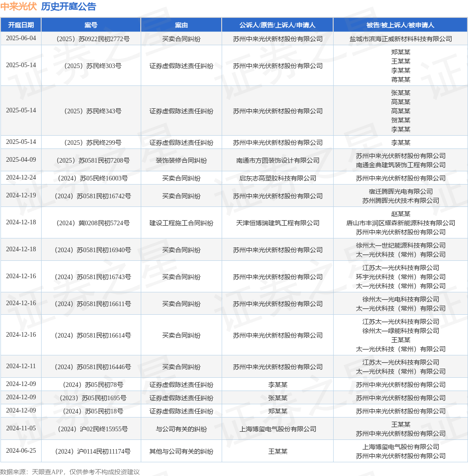The image size is (468, 476).
Task: Click plaintiff 郑某某 in the 苏05民初18号 row
Action: tap(277, 412)
